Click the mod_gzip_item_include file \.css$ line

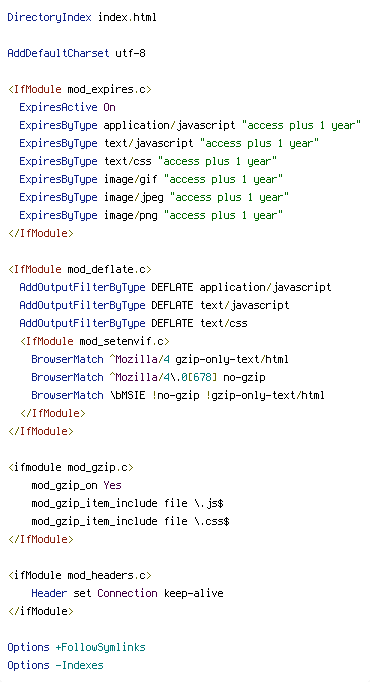click(x=130, y=521)
